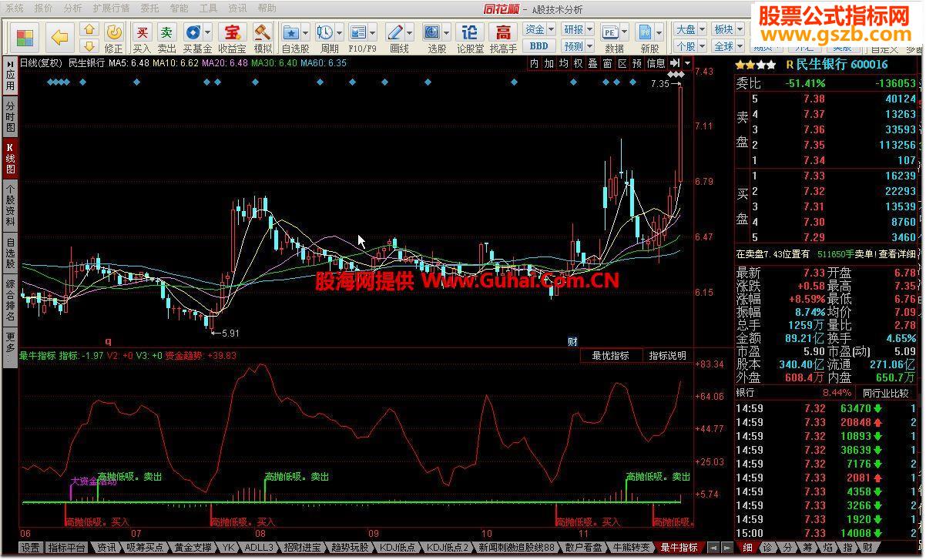Viewport: 926px width, 560px height.
Task: Click the 民生银行 600016 stock title
Action: tap(842, 65)
